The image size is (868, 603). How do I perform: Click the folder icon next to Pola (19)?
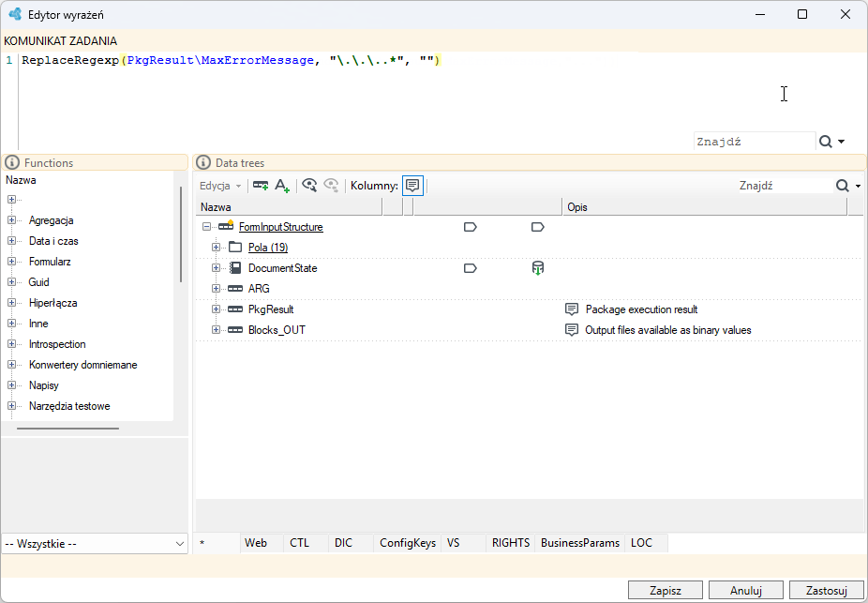tap(235, 248)
